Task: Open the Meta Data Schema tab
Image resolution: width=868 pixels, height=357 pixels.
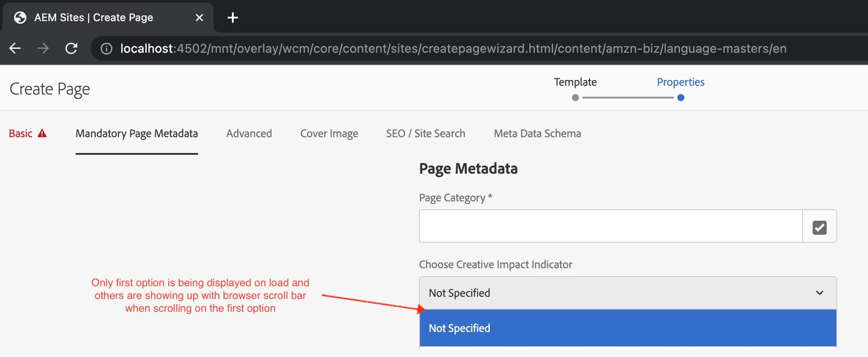Action: (537, 134)
